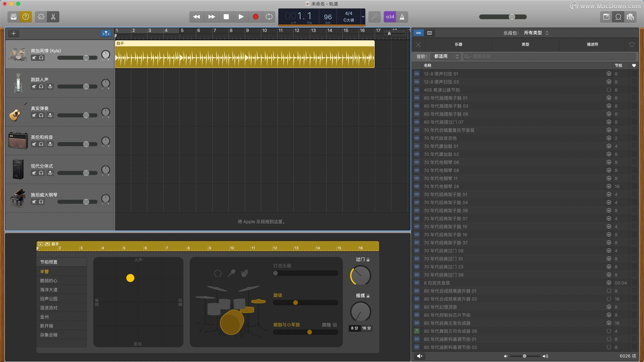Viewport: 644px width, 362px height.
Task: Click the 4/4 time signature display
Action: (x=349, y=13)
